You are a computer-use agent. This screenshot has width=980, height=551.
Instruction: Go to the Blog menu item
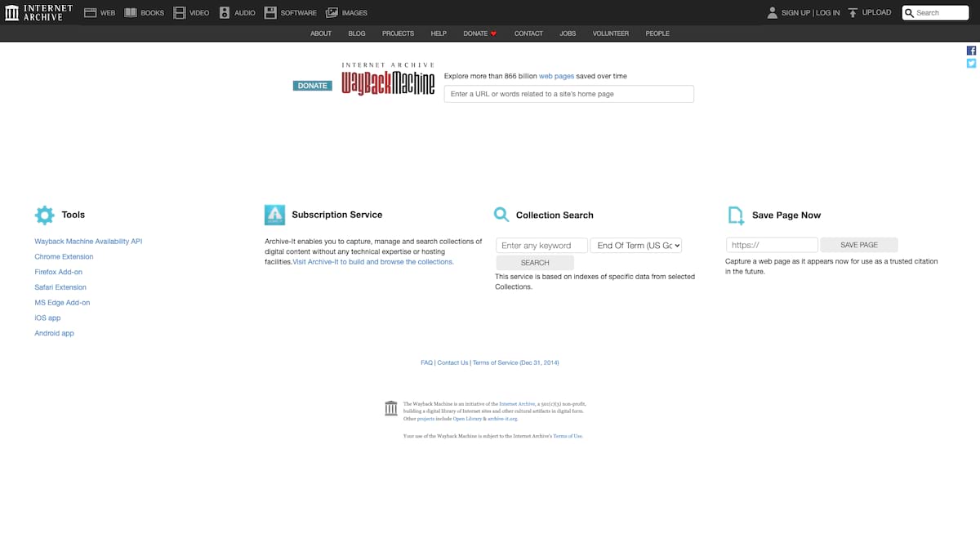(x=357, y=33)
